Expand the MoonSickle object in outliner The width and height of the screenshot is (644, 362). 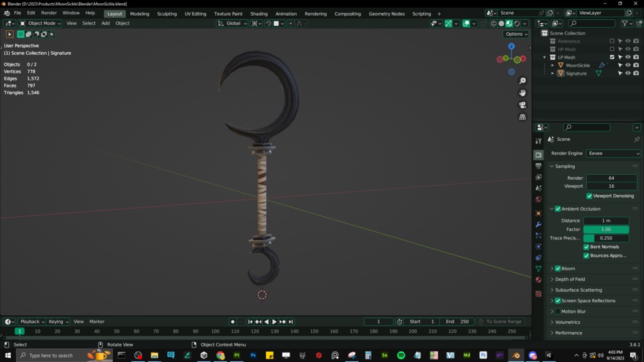[553, 65]
